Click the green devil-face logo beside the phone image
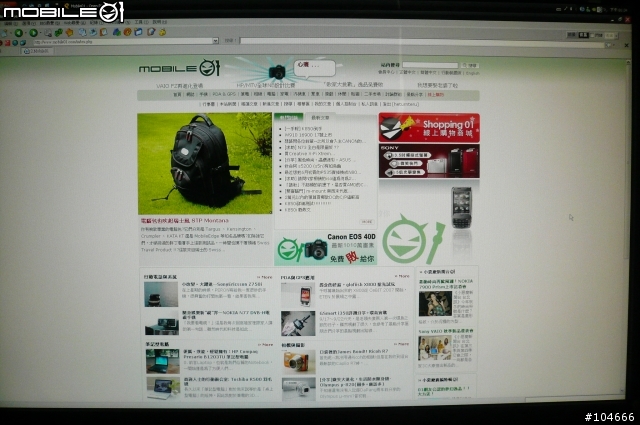 tap(413, 240)
